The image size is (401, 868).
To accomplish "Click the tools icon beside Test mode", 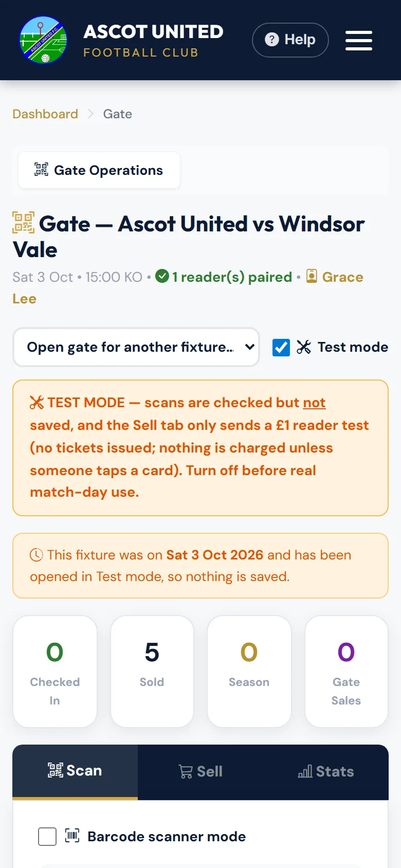I will point(304,347).
